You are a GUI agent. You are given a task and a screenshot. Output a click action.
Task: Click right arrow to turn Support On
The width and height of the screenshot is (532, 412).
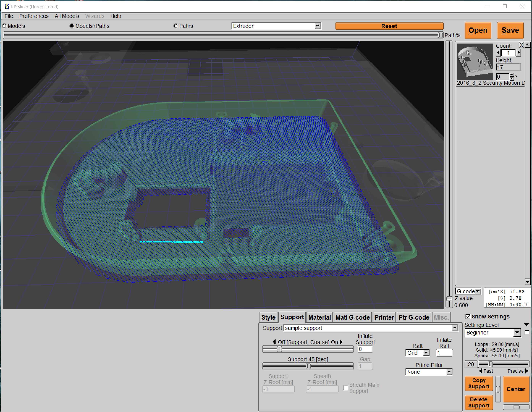(x=341, y=342)
